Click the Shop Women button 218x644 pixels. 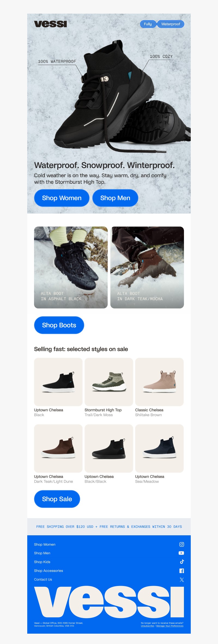point(62,198)
